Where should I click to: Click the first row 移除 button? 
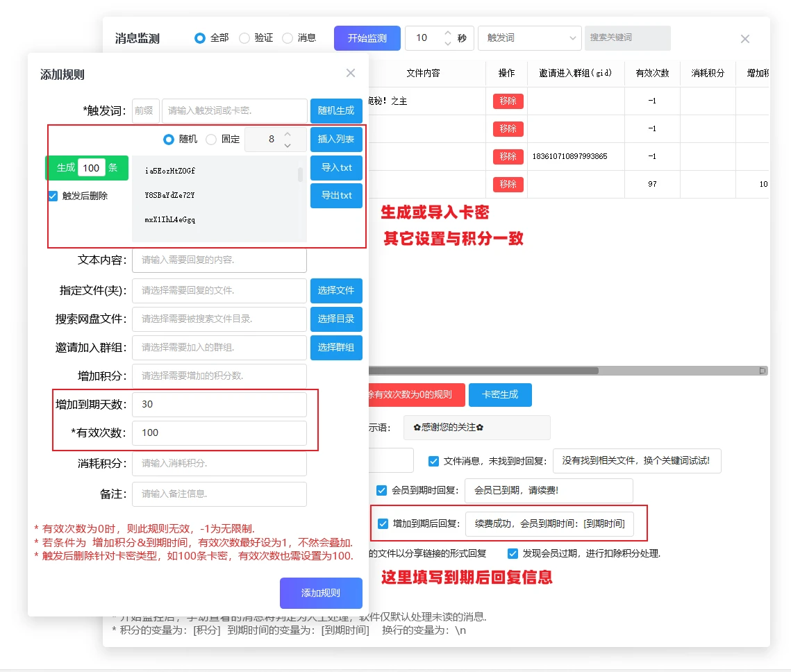click(x=508, y=101)
